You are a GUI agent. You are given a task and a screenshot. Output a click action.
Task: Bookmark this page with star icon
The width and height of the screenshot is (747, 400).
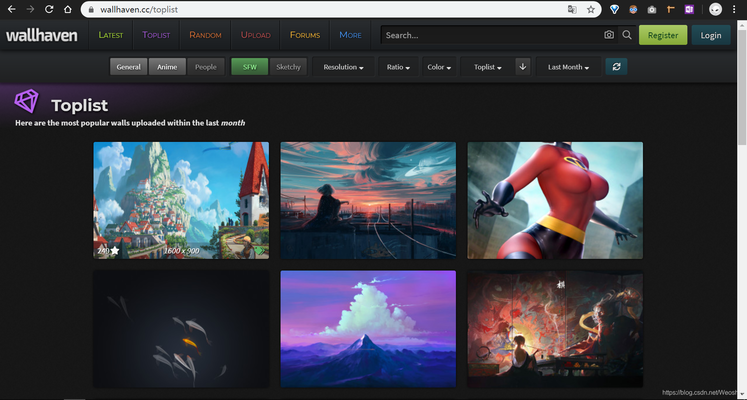(x=591, y=9)
